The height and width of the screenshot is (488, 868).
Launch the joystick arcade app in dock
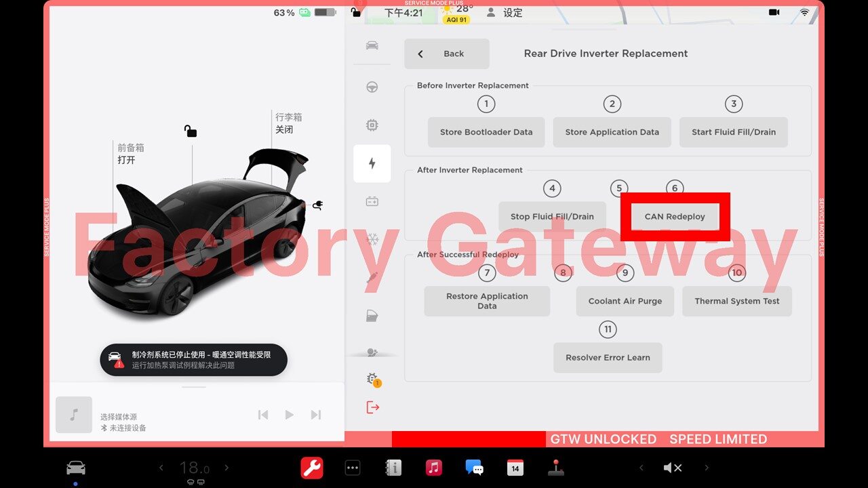(x=556, y=468)
